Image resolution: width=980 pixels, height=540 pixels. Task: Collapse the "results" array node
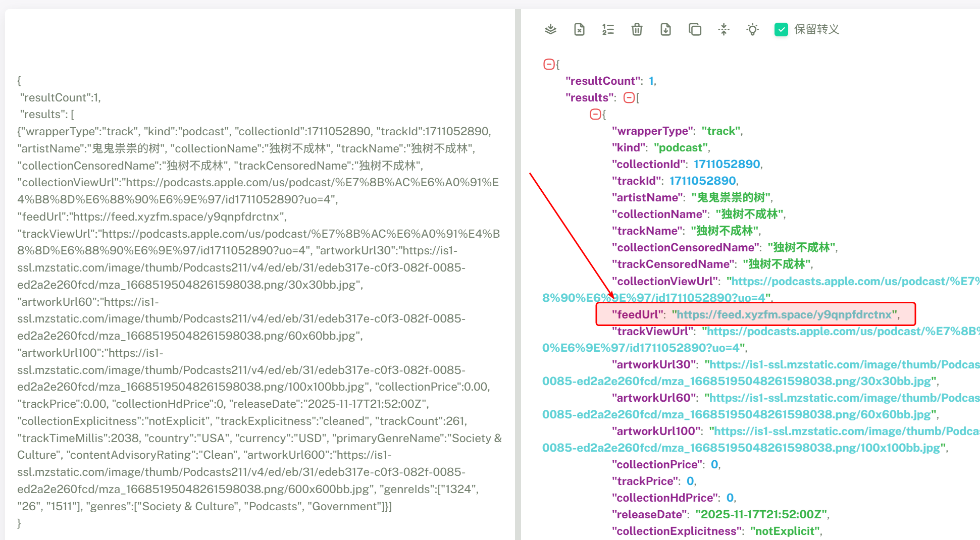tap(629, 97)
